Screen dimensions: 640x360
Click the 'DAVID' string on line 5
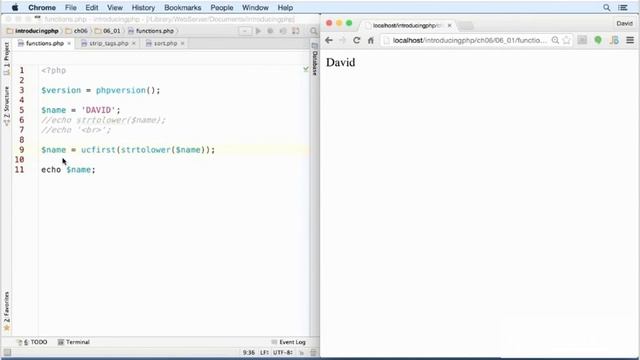(98, 110)
